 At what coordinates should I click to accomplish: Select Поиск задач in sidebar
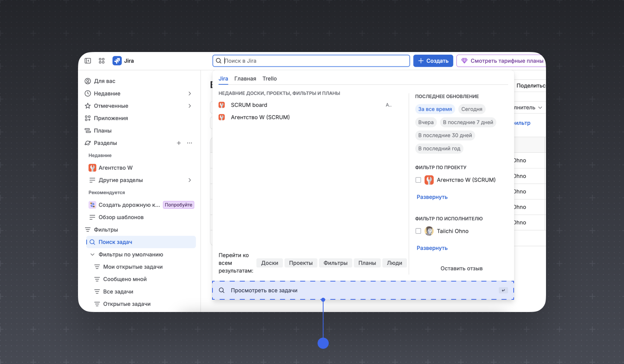141,242
